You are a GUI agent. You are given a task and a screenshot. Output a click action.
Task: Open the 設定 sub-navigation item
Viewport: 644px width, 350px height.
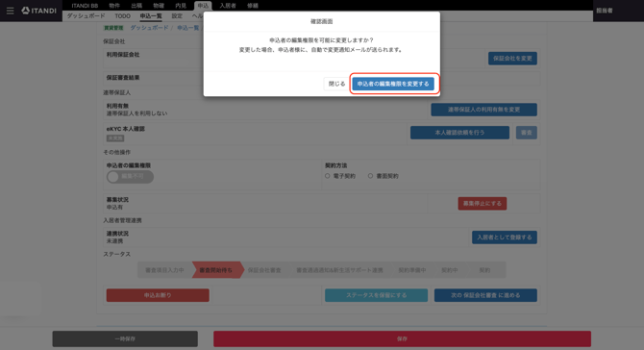[177, 16]
